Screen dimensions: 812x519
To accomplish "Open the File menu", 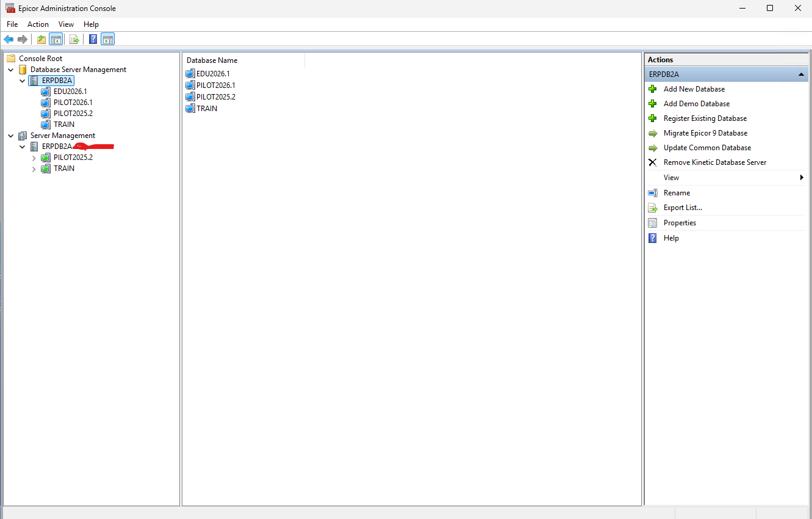I will click(12, 24).
